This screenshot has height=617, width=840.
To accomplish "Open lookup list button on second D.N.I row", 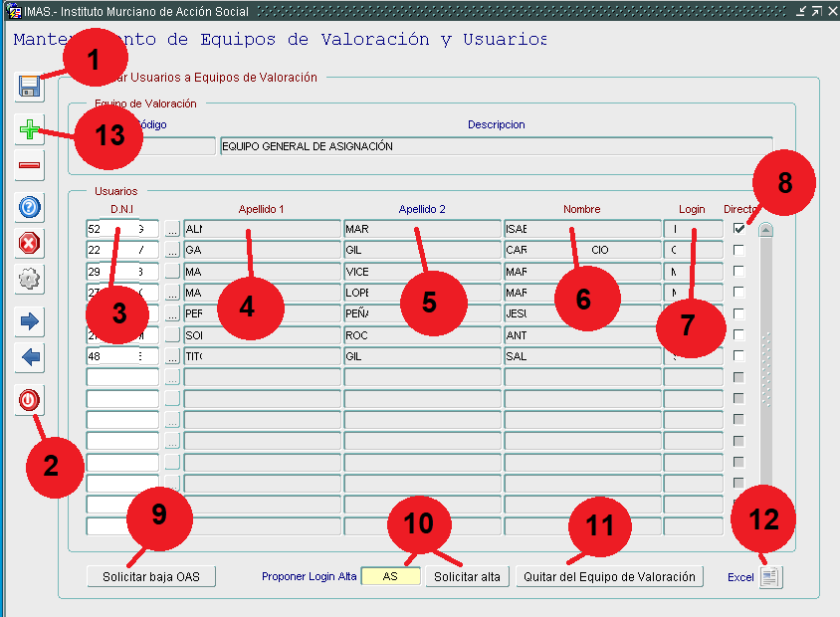I will click(172, 251).
